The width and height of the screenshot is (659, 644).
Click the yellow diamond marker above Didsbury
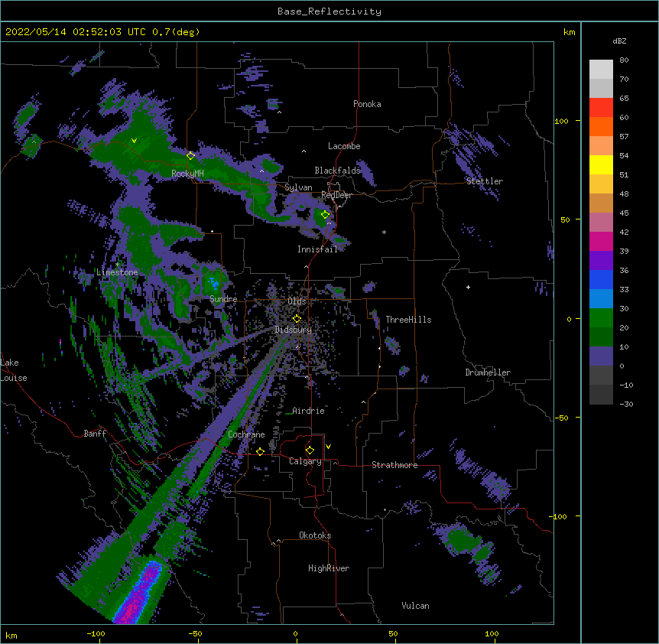[x=297, y=319]
